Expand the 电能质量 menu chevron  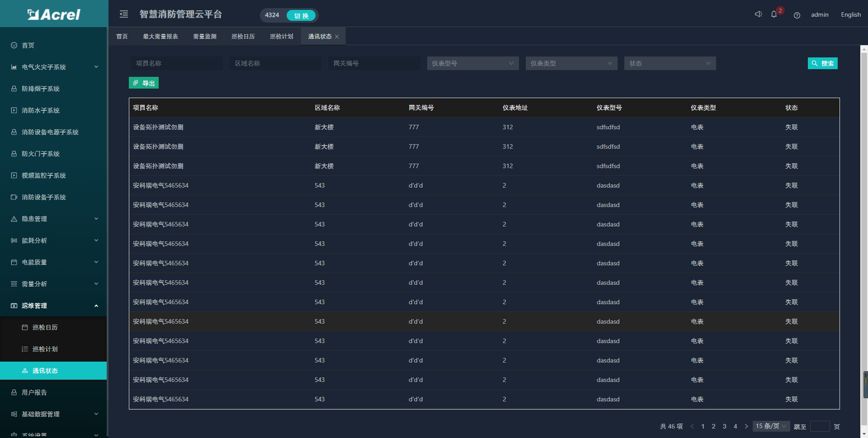tap(96, 262)
